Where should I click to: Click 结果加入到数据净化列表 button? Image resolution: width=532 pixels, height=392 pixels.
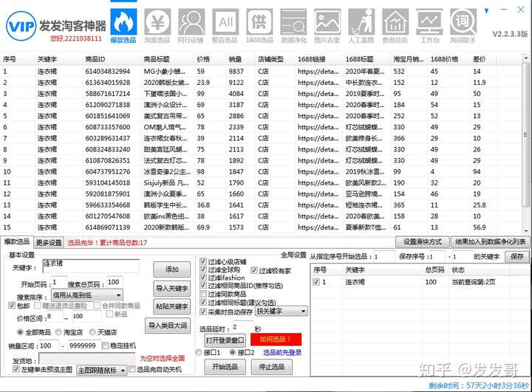point(491,242)
